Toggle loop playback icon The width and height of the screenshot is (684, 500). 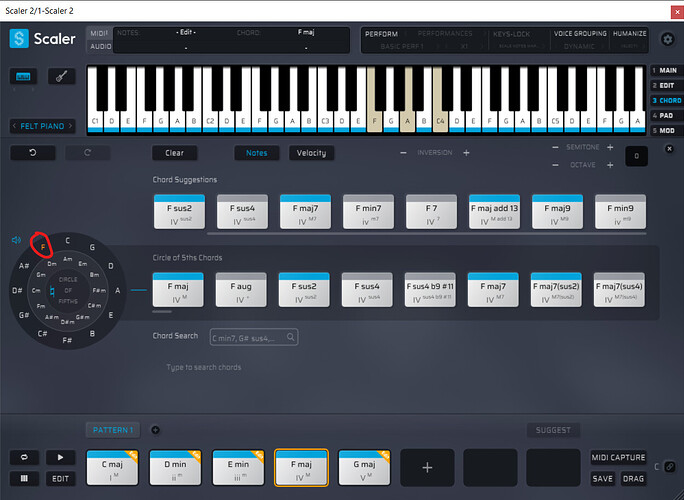pos(24,457)
